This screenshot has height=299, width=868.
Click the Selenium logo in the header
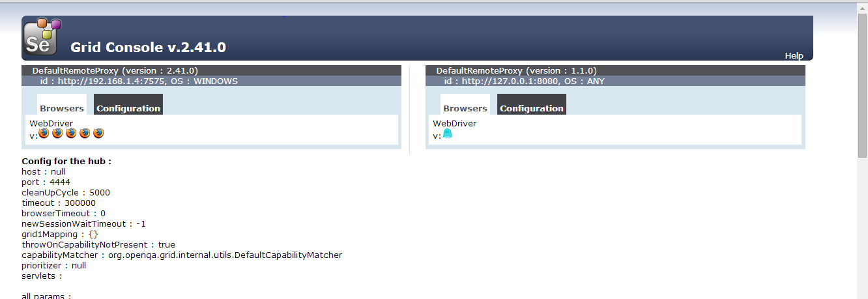42,37
